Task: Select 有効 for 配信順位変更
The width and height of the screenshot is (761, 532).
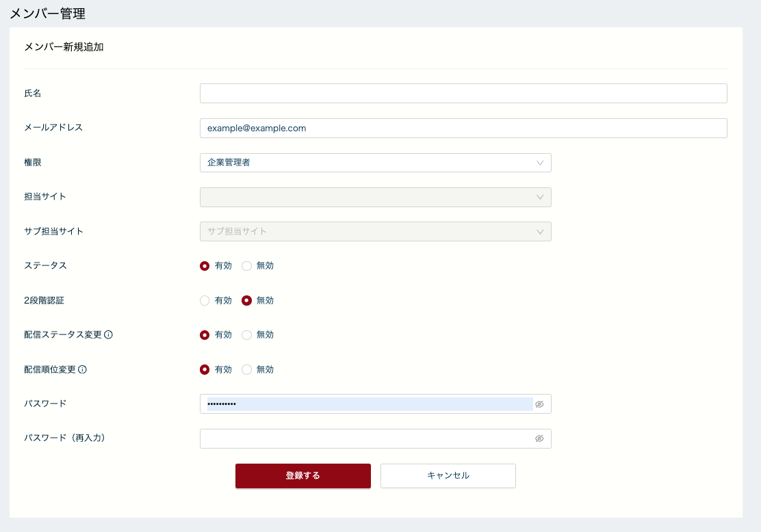Action: 205,369
